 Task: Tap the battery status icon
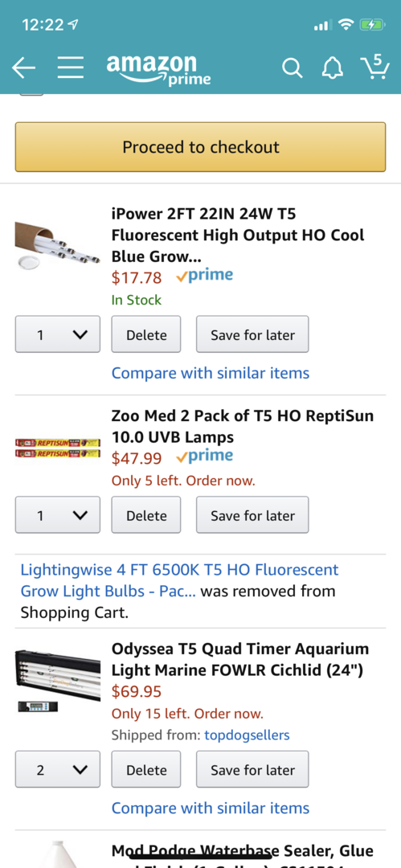370,25
